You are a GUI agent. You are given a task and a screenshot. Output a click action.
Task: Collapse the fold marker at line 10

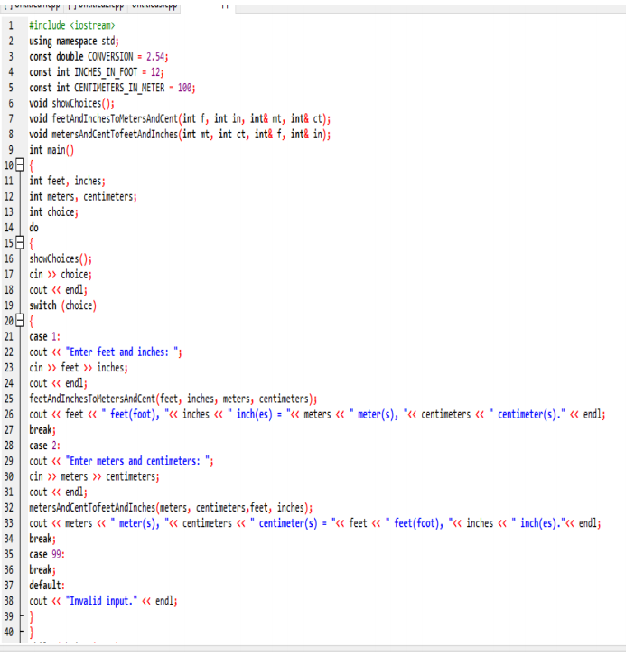coord(20,165)
